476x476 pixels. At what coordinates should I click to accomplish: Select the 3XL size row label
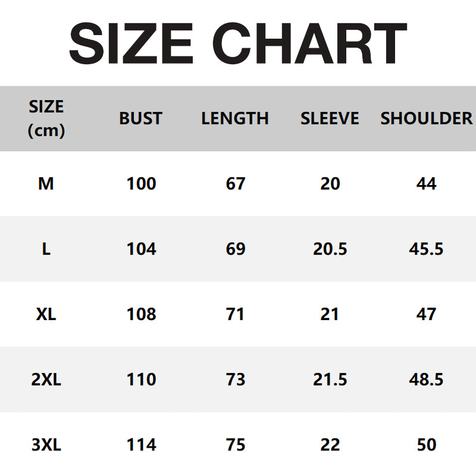tap(46, 444)
